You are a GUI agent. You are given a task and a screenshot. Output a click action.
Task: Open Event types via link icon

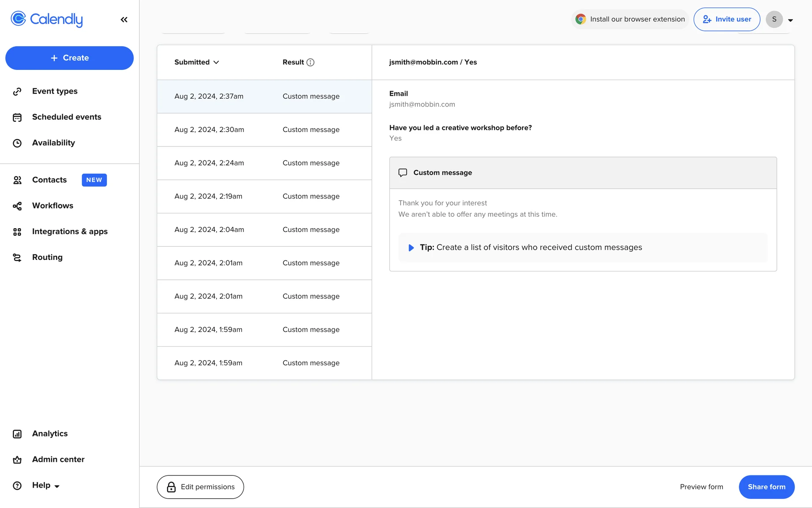tap(17, 91)
